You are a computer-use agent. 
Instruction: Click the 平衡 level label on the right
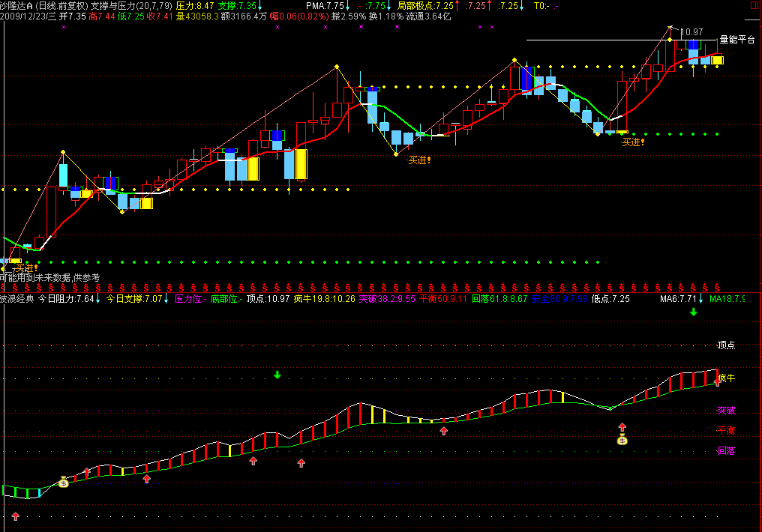coord(726,431)
